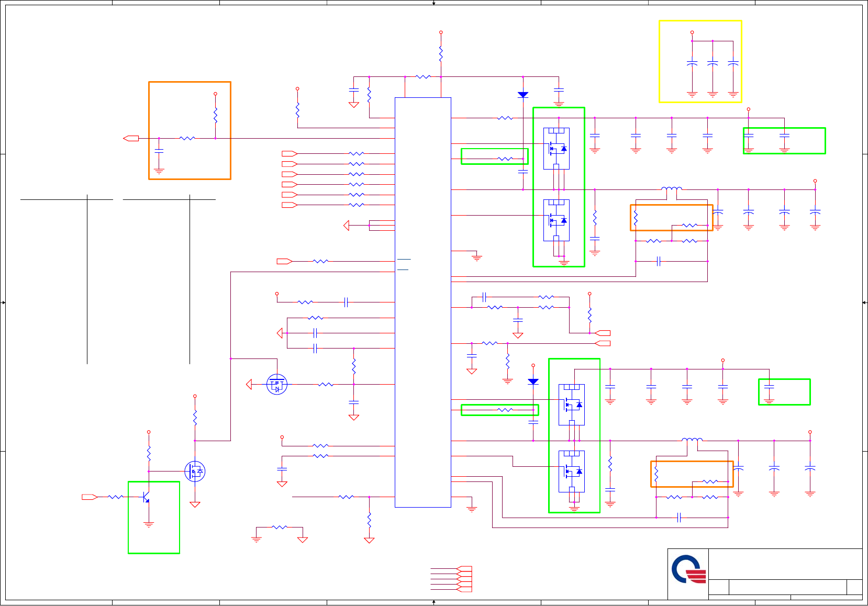Click the green-boxed capacitor pair at top right
Viewport: 868px width, 606px height.
(x=784, y=141)
